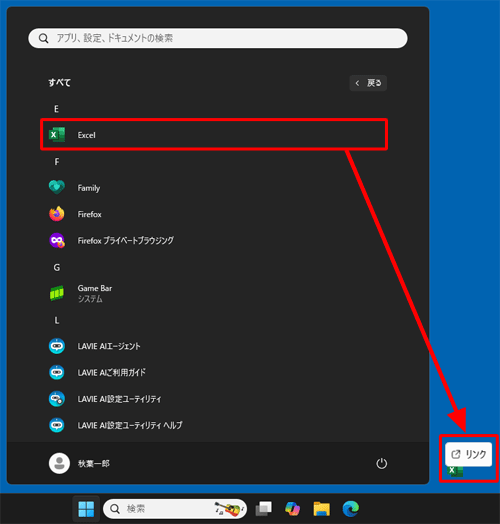Open the 秋葉一郎 user account menu
The image size is (500, 524).
80,464
